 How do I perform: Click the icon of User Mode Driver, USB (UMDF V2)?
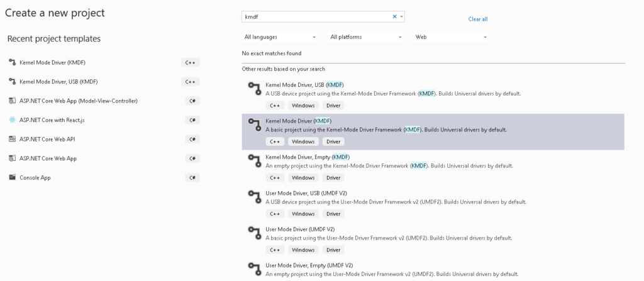[255, 197]
